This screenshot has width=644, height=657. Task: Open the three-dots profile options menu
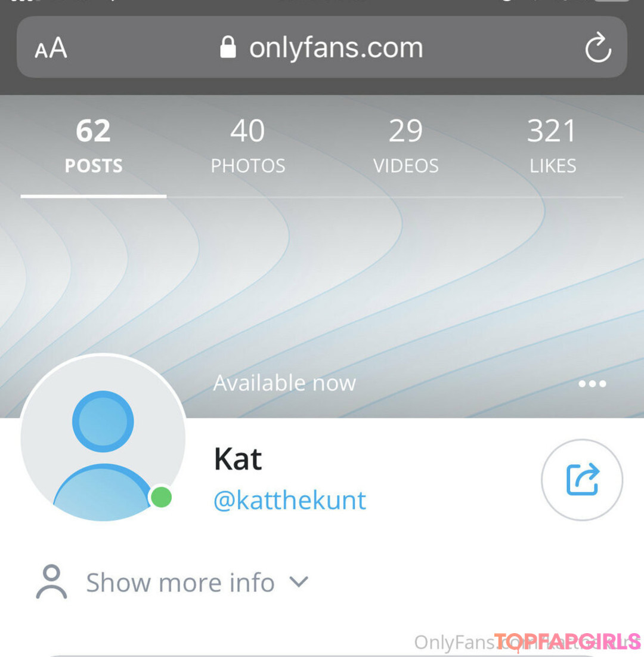592,383
